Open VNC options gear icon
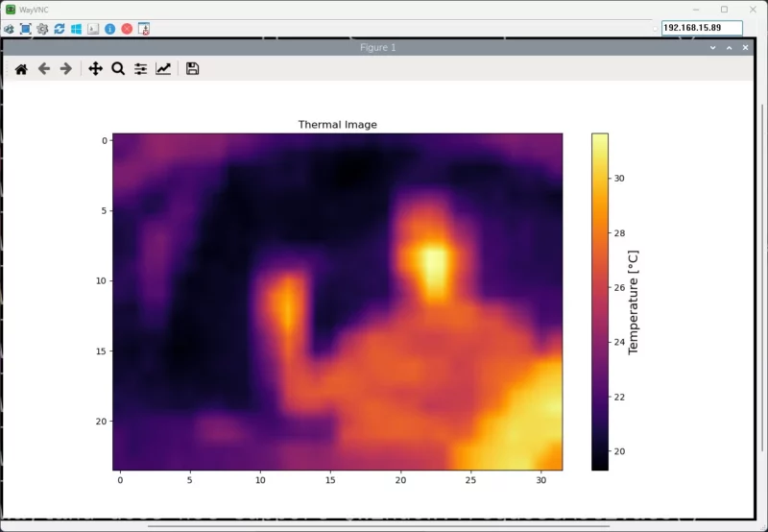 [42, 29]
